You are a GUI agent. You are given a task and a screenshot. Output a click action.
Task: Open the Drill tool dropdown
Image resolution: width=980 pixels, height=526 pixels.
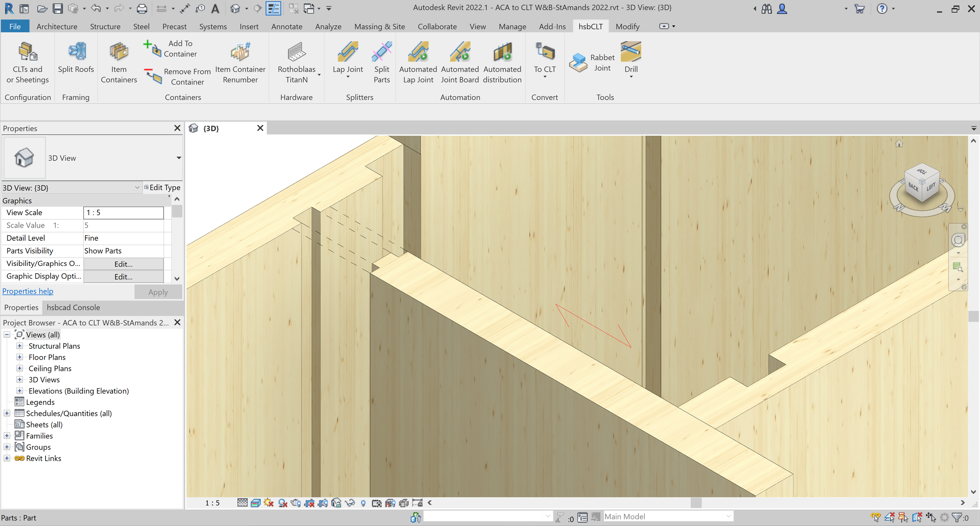point(631,77)
